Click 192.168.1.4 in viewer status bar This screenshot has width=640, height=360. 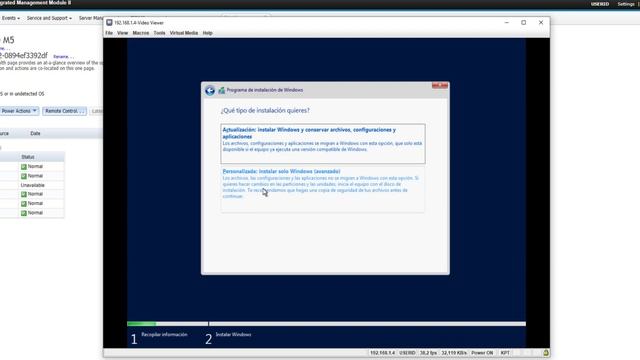pyautogui.click(x=382, y=353)
